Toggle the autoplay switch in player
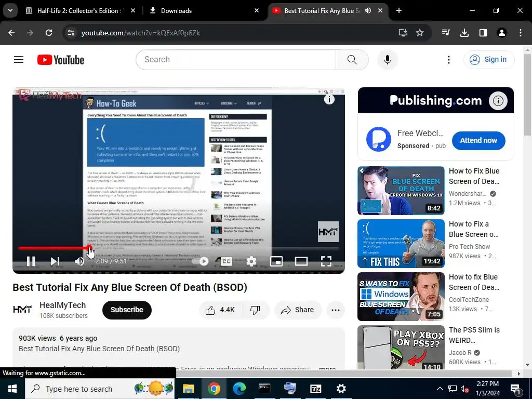This screenshot has width=532, height=399. pos(200,261)
